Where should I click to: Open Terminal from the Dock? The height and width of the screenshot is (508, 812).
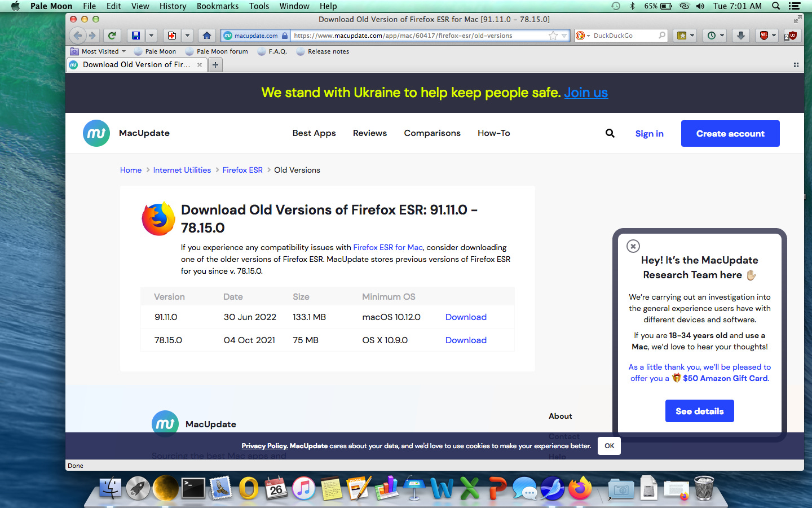(193, 488)
